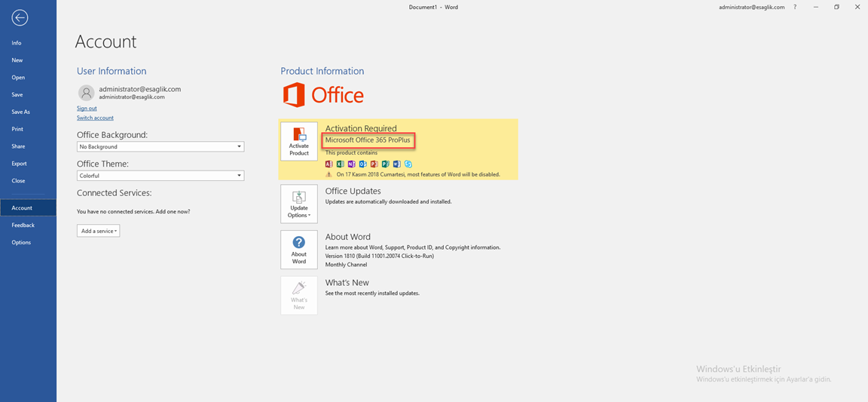Open the Feedback page
Viewport: 868px width, 402px height.
pos(28,225)
